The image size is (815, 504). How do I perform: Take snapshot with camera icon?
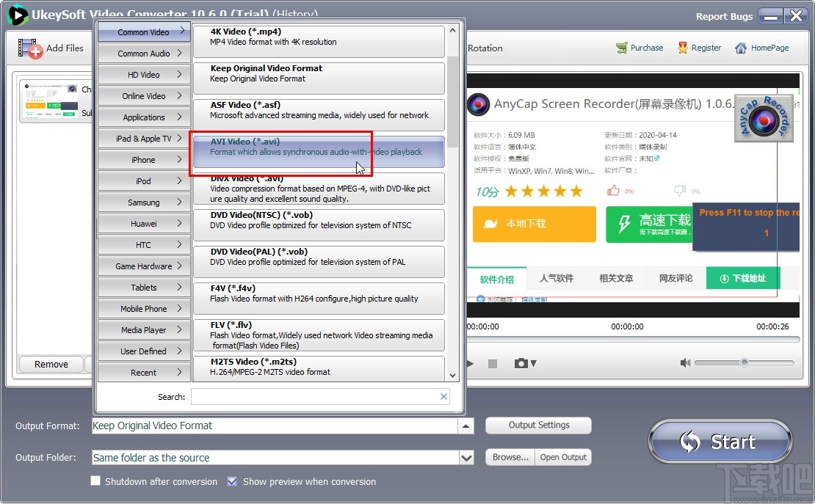(521, 363)
